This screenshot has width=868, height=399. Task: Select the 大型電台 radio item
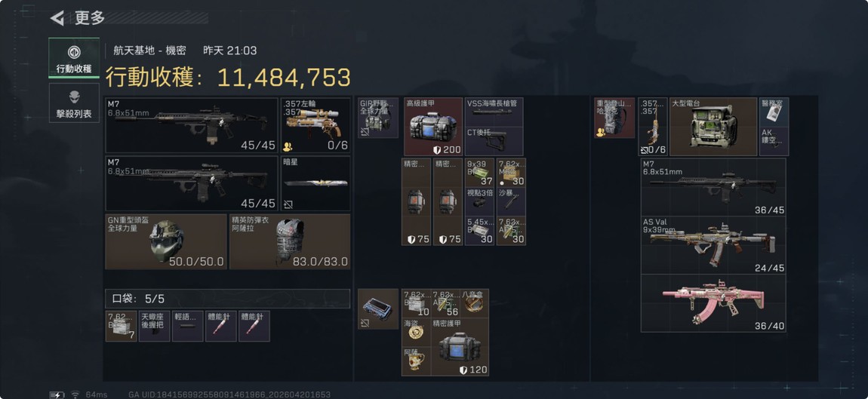pyautogui.click(x=713, y=127)
